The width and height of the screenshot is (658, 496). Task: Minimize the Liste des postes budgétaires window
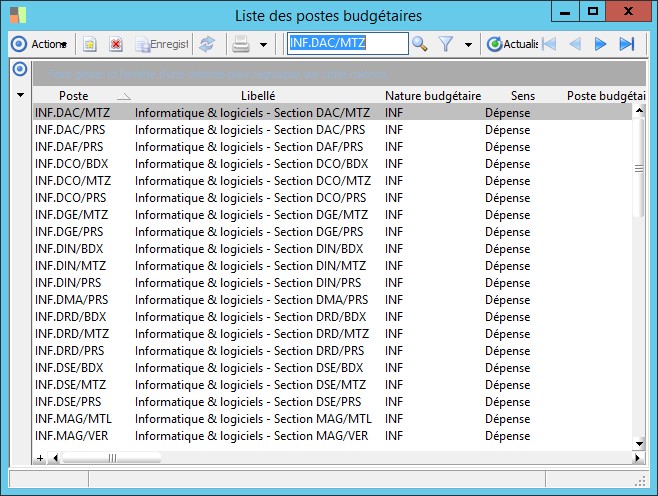pos(565,11)
